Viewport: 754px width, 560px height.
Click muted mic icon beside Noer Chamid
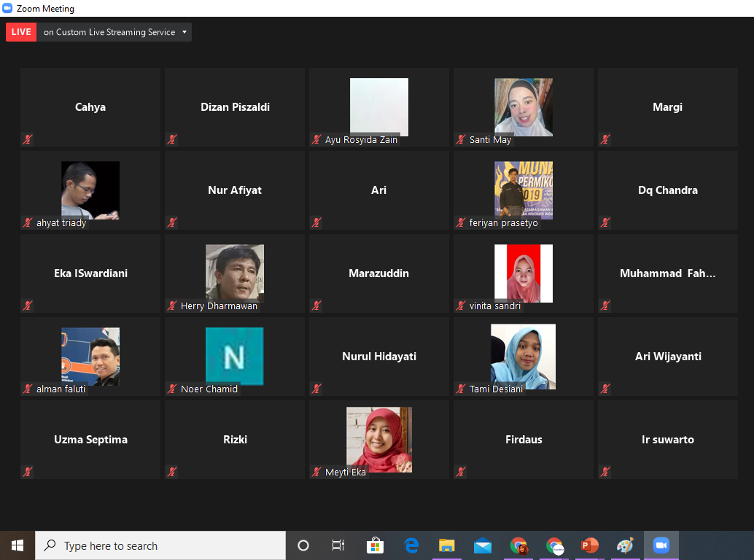pos(172,389)
